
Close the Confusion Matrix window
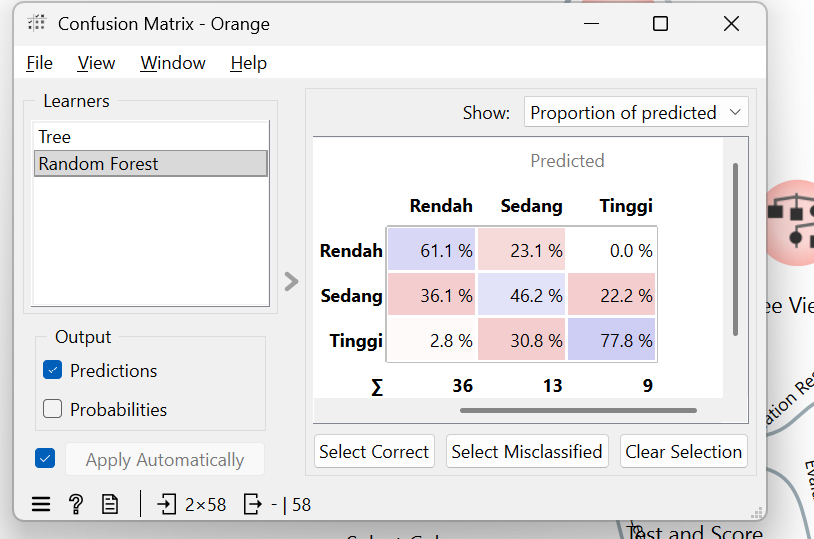[731, 23]
